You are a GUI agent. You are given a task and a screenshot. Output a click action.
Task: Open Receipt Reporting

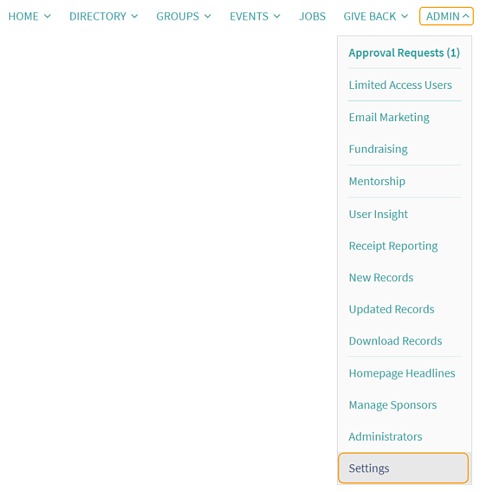(393, 246)
